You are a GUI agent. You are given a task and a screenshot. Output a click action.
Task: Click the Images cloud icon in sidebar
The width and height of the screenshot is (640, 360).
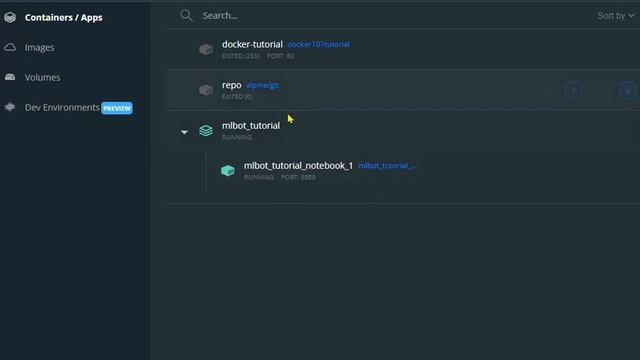pyautogui.click(x=10, y=47)
